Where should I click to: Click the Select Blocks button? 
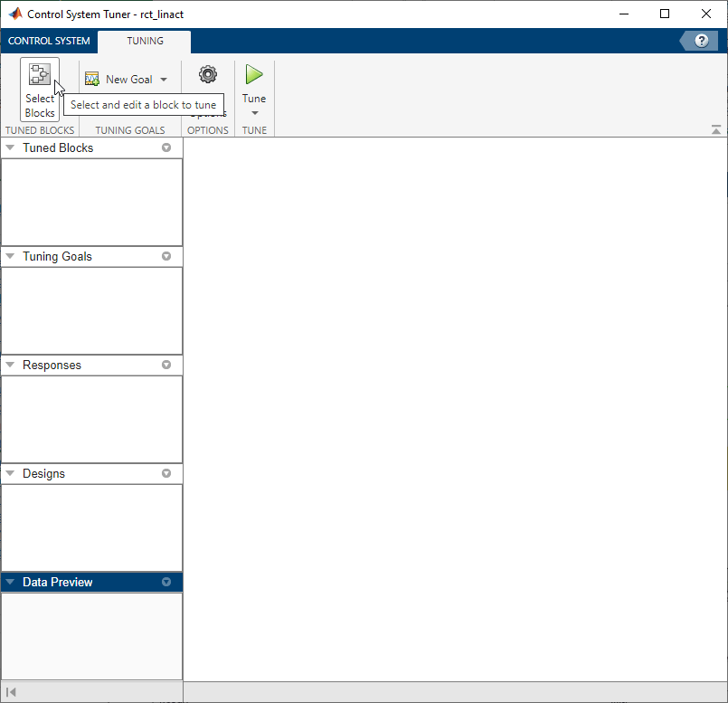point(40,90)
